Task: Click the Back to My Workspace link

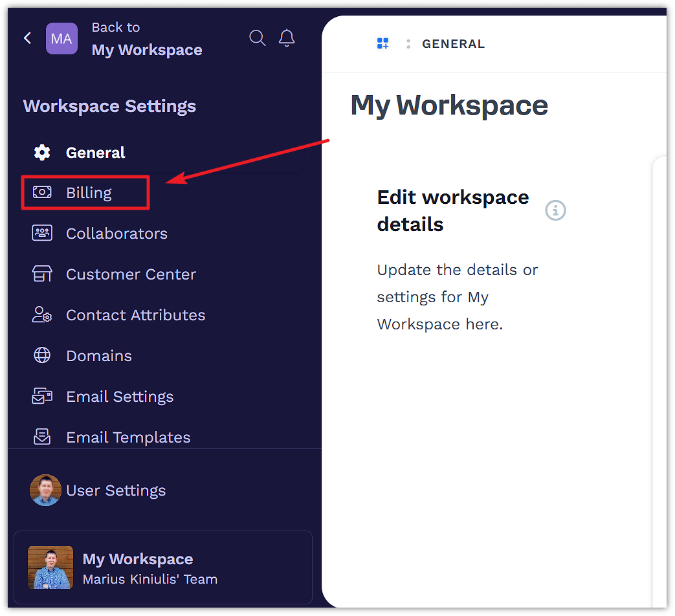Action: pyautogui.click(x=146, y=40)
